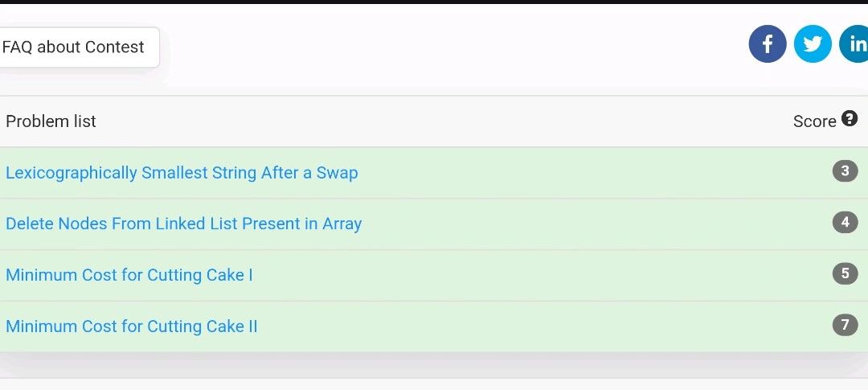Click the Problem list column header

(51, 121)
